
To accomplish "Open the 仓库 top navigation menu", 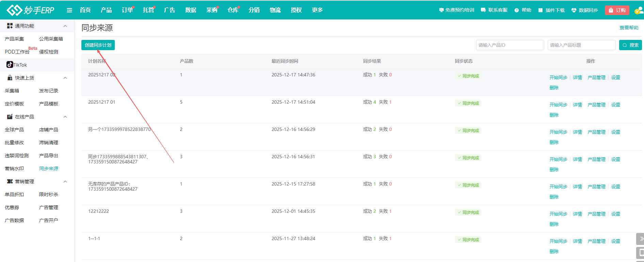I will click(x=233, y=10).
